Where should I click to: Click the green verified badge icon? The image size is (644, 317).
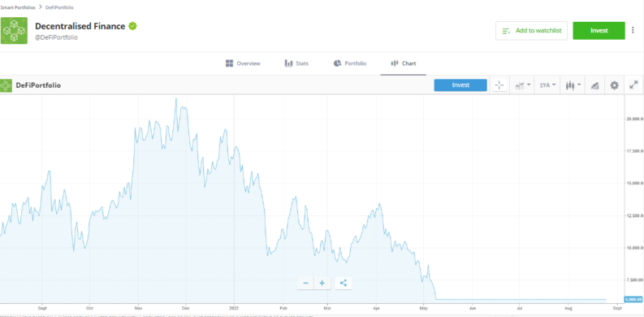132,26
